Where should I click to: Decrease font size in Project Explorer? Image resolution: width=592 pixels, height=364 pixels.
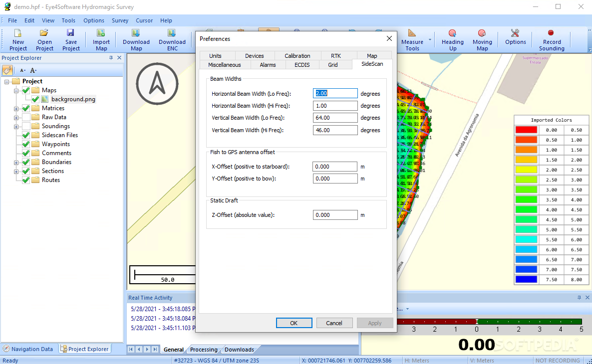(x=22, y=70)
